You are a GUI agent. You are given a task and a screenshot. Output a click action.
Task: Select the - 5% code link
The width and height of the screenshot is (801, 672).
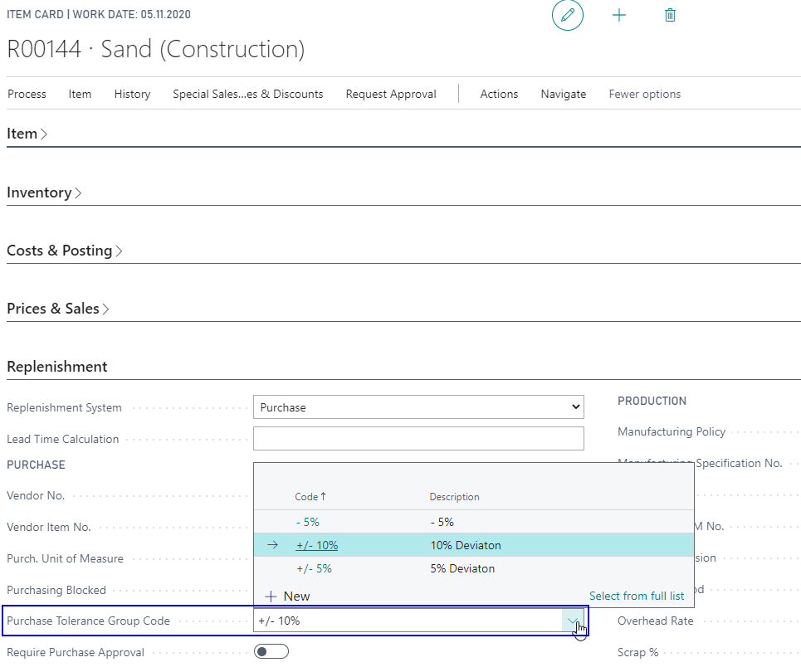tap(307, 522)
